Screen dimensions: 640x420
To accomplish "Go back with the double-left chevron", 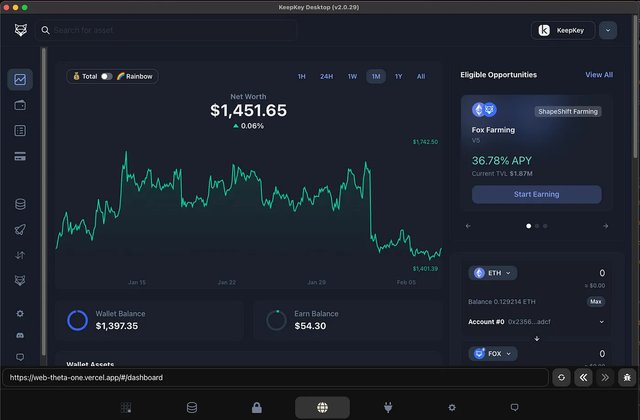I will [584, 378].
